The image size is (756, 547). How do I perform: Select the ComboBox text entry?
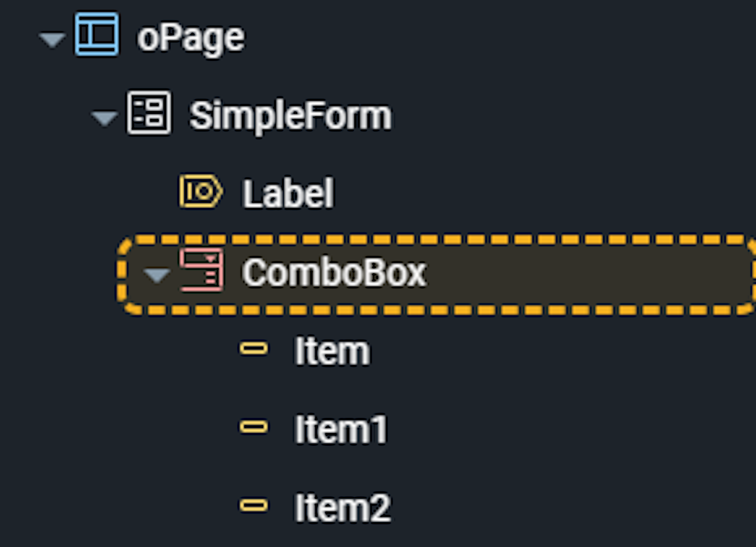tap(334, 272)
